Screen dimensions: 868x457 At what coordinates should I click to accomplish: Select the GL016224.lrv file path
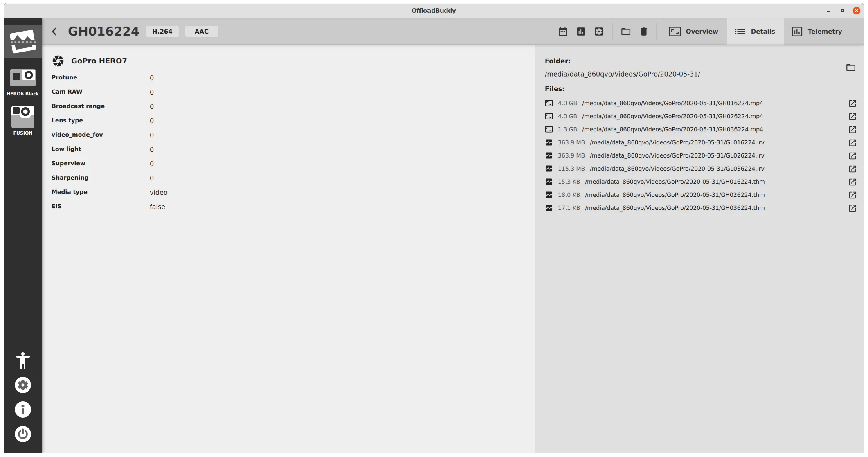tap(677, 142)
